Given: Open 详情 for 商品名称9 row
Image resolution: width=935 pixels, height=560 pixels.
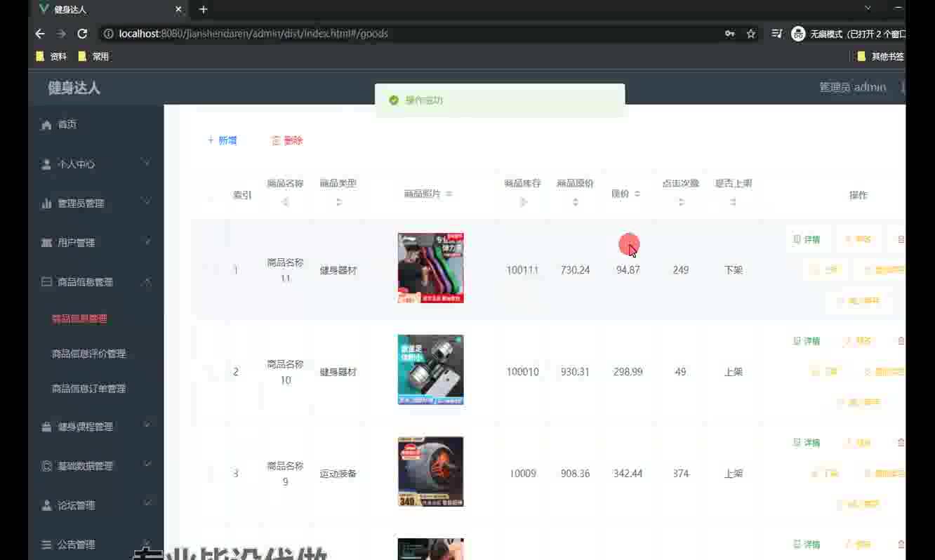Looking at the screenshot, I should point(807,443).
